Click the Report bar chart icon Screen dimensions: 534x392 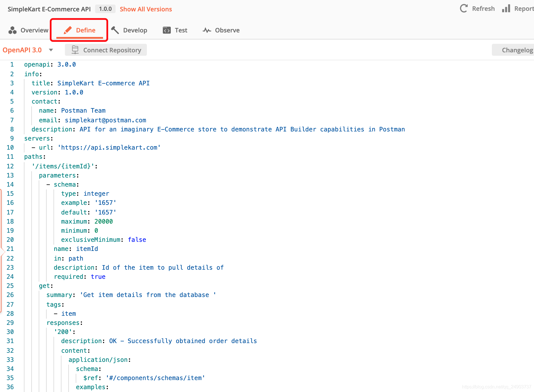click(506, 9)
